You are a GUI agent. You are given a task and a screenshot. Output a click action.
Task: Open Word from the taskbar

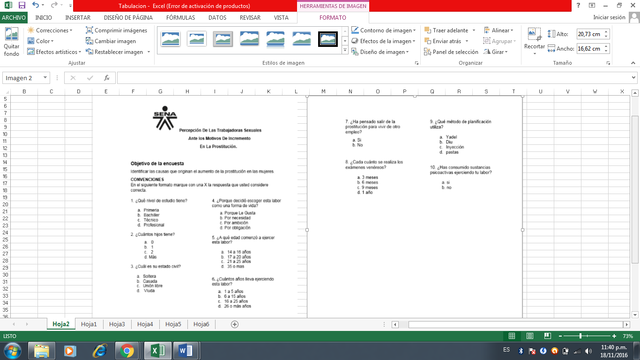pyautogui.click(x=186, y=351)
